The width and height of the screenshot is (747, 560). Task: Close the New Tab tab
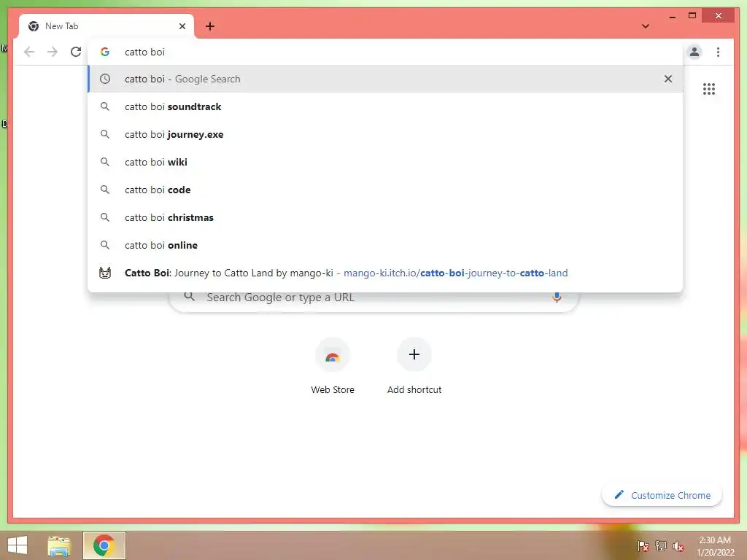[x=182, y=26]
